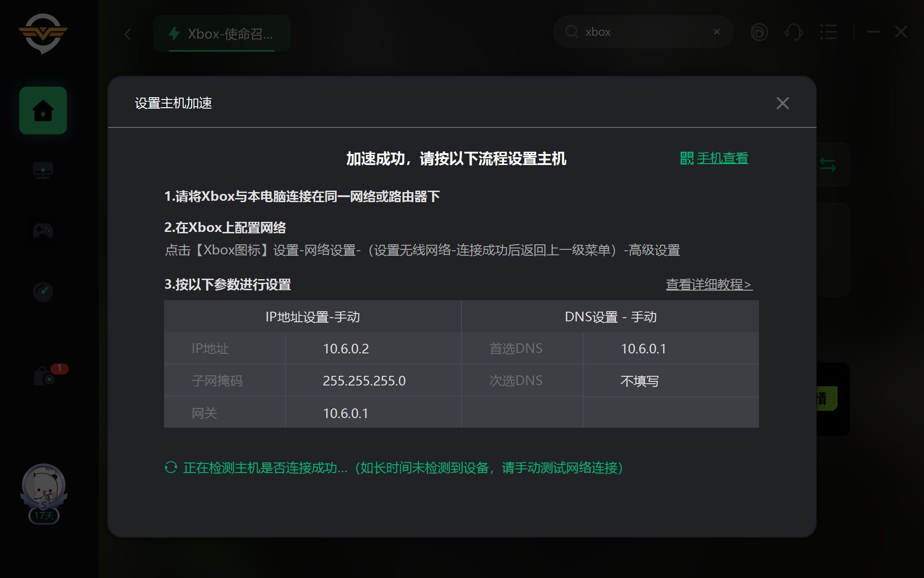Select primary DNS value 10.6.0.1
Image resolution: width=924 pixels, height=578 pixels.
[643, 349]
